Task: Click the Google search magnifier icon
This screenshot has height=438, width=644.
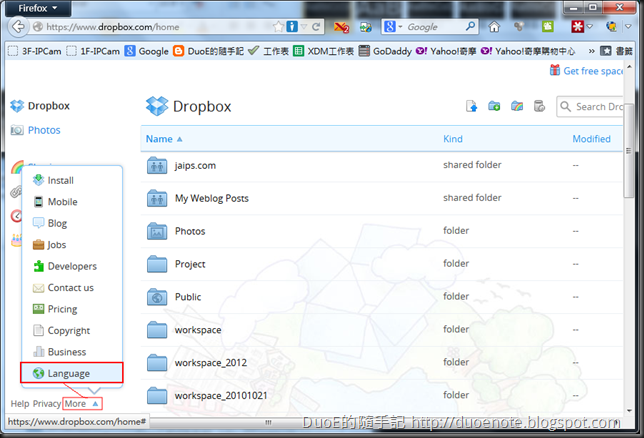Action: [x=470, y=26]
